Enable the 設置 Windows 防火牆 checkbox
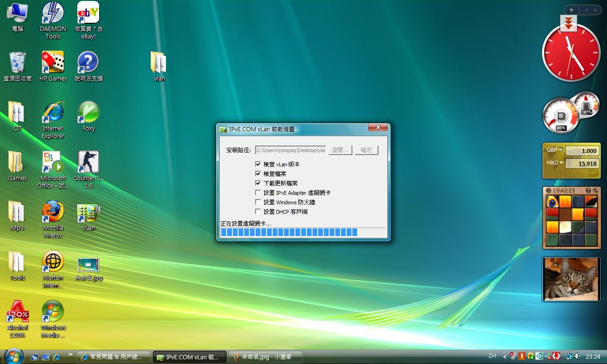 point(258,202)
